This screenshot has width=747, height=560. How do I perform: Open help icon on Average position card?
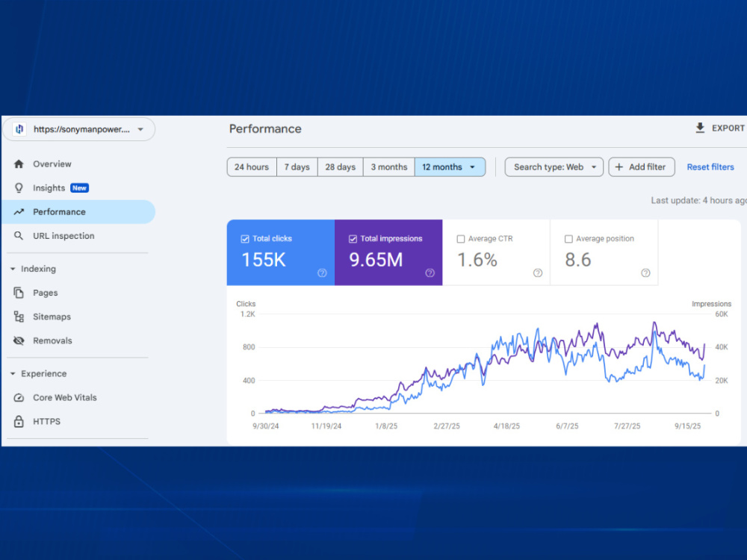[x=645, y=273]
